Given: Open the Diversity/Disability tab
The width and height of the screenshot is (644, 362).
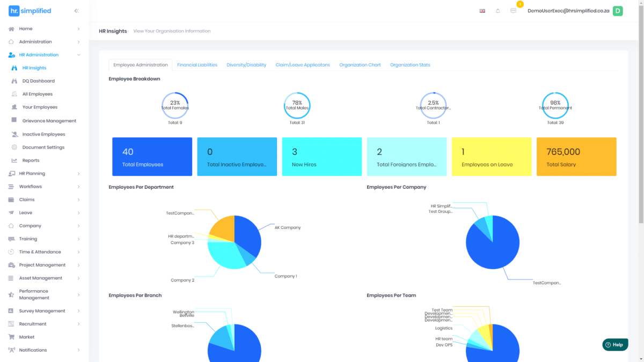Looking at the screenshot, I should coord(246,65).
